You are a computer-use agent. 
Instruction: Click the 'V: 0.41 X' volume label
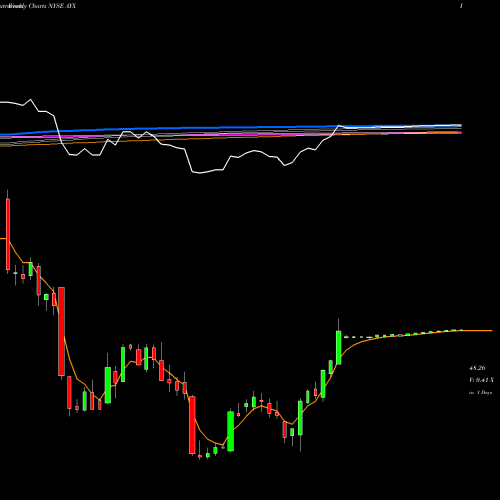(x=481, y=380)
